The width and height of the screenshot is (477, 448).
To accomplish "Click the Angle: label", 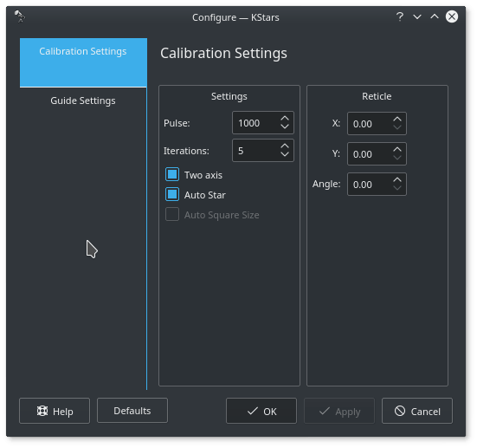I will pyautogui.click(x=326, y=184).
